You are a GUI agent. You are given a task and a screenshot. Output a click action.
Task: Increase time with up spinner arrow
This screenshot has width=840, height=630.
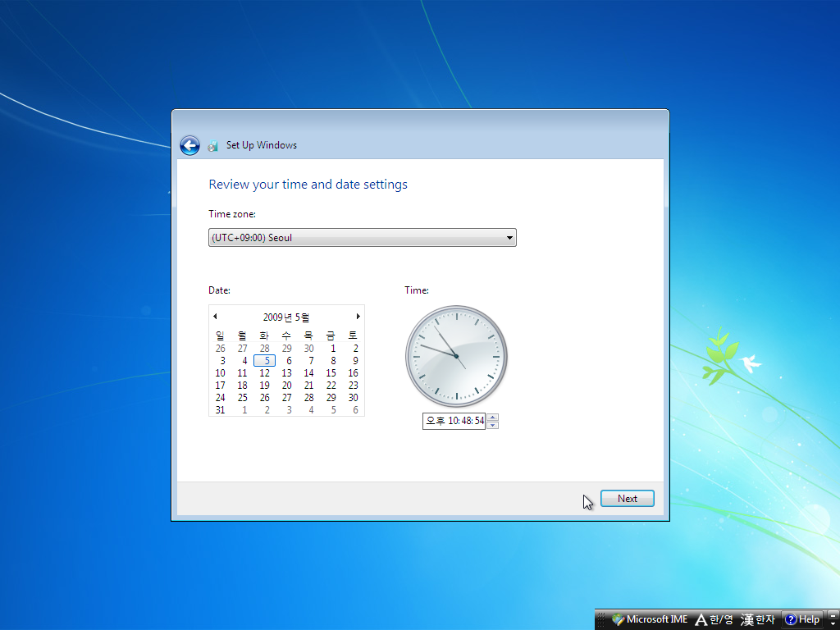493,418
